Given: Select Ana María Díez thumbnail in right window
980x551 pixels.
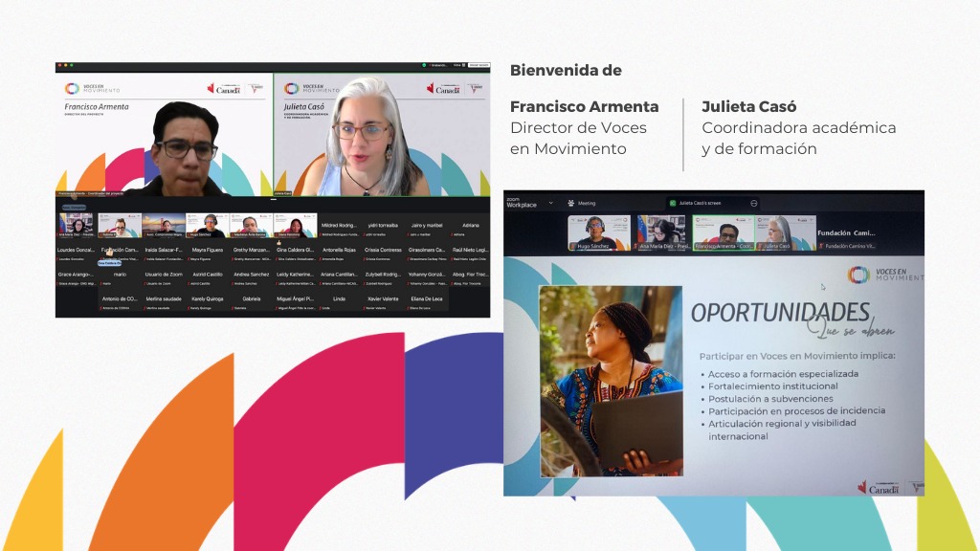Looking at the screenshot, I should [x=662, y=232].
